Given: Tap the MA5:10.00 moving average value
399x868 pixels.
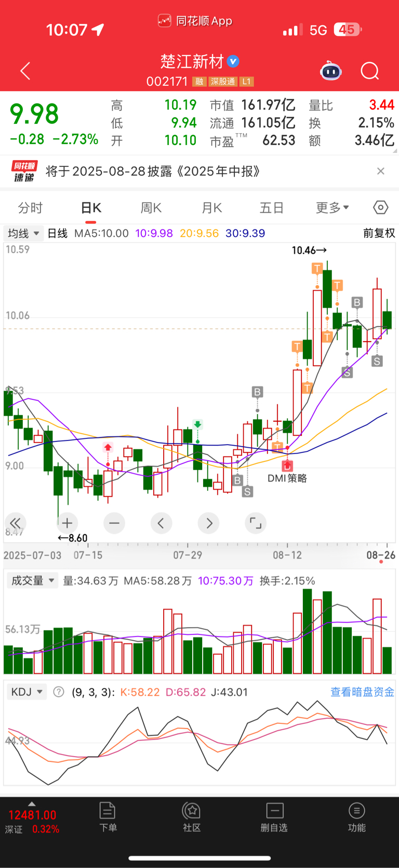Looking at the screenshot, I should [x=101, y=233].
